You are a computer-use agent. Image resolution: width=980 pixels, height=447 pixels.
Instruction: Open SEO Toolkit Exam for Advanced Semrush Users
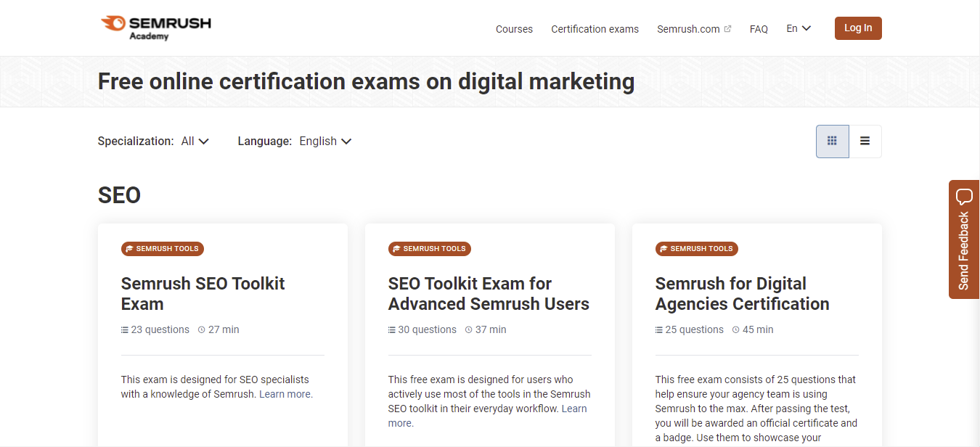tap(489, 294)
